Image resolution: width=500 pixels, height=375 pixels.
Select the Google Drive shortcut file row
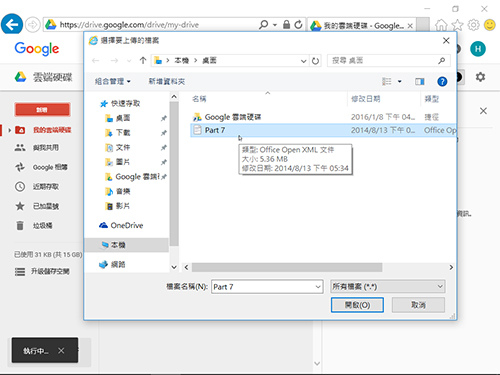coord(323,117)
